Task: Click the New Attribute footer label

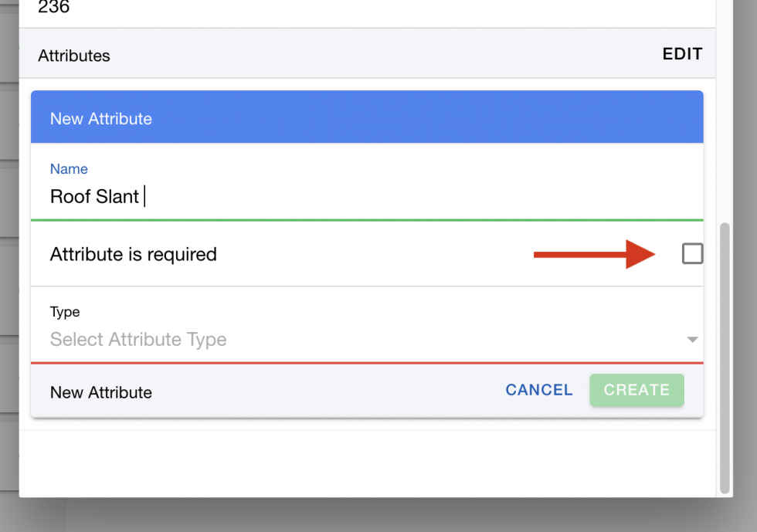Action: [x=101, y=392]
